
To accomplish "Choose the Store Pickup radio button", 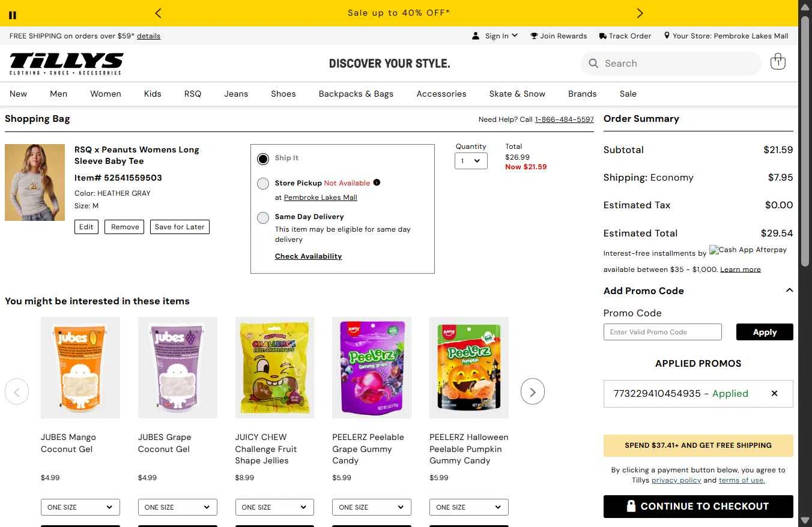I will tap(263, 184).
